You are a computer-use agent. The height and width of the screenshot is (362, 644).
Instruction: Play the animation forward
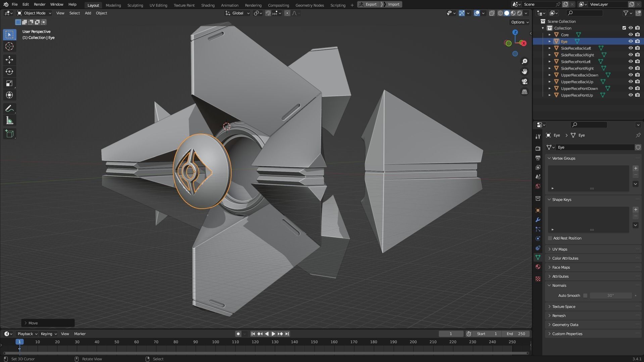273,334
